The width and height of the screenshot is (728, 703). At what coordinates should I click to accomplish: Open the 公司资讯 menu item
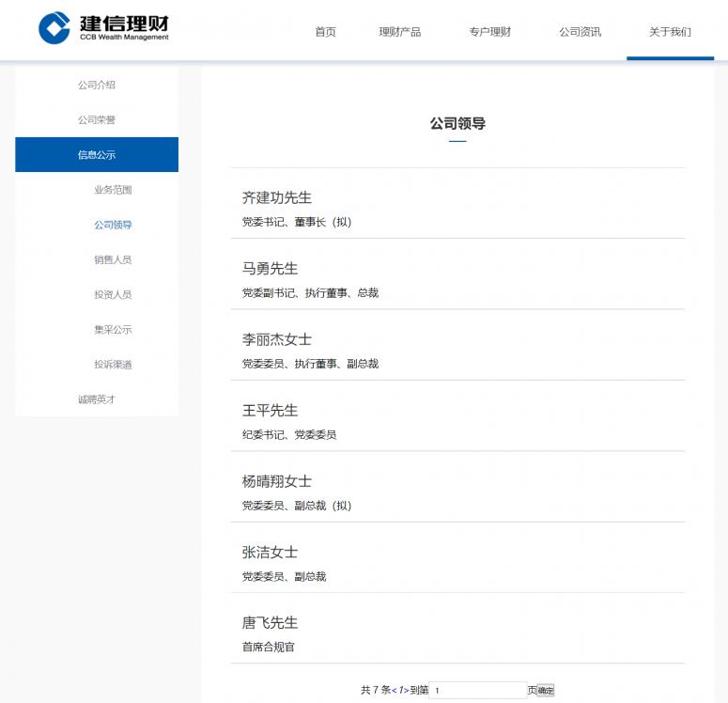pos(580,32)
